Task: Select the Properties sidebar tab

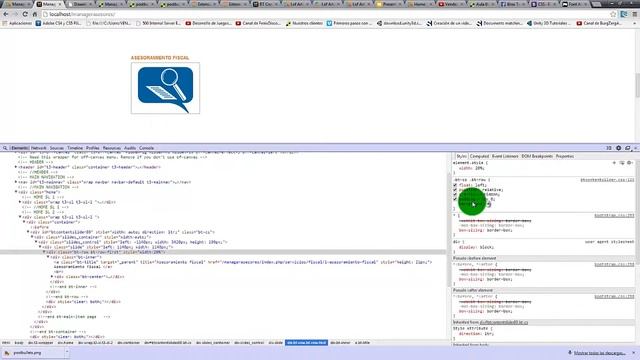Action: 565,156
